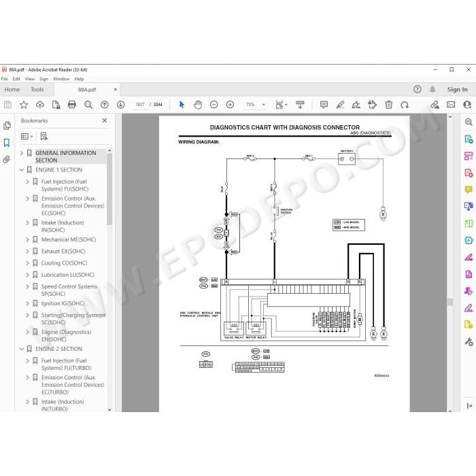476x476 pixels.
Task: Select the Highlight text pen
Action: pos(340,105)
